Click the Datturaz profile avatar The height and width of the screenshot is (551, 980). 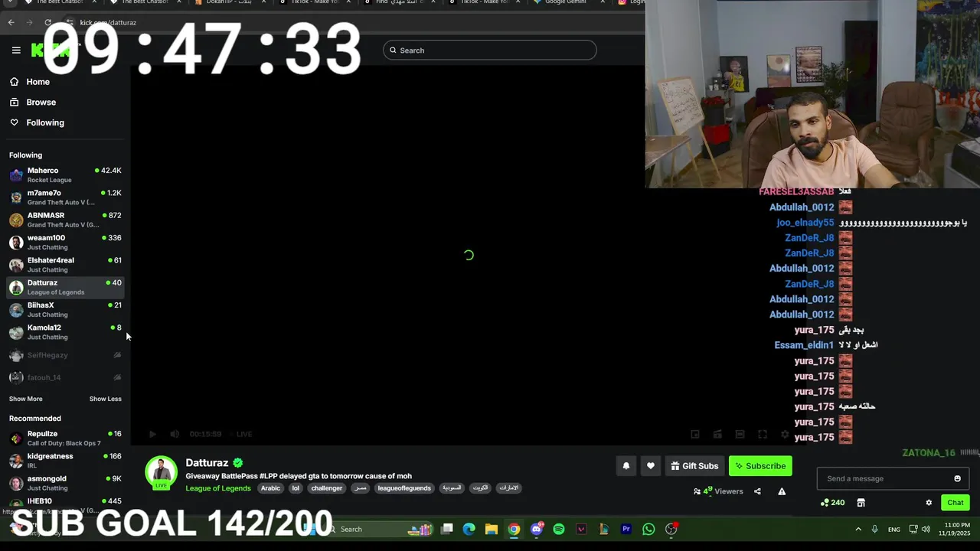(162, 472)
